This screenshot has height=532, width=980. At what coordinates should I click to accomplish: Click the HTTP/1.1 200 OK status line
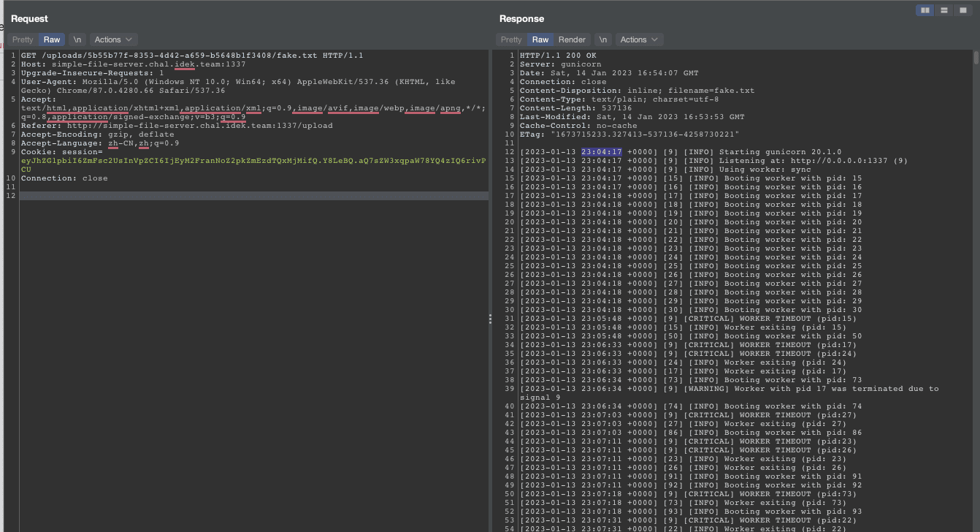click(558, 56)
